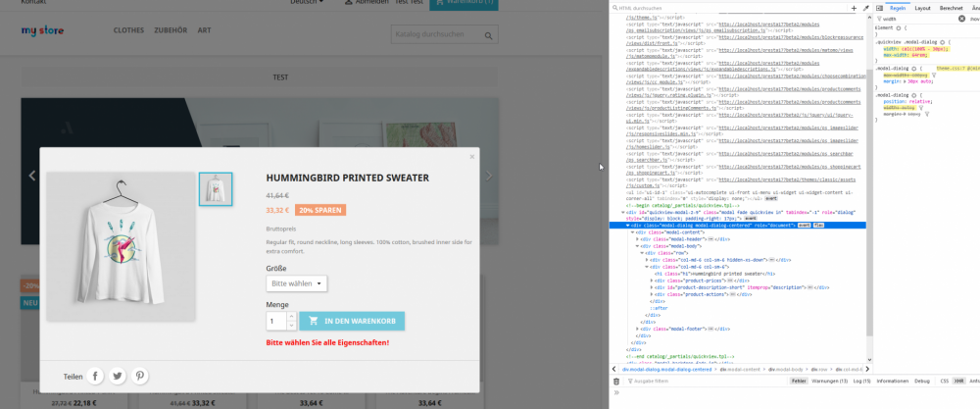This screenshot has height=409, width=980.
Task: Open the 'Bitte wählen' size dropdown
Action: point(296,283)
